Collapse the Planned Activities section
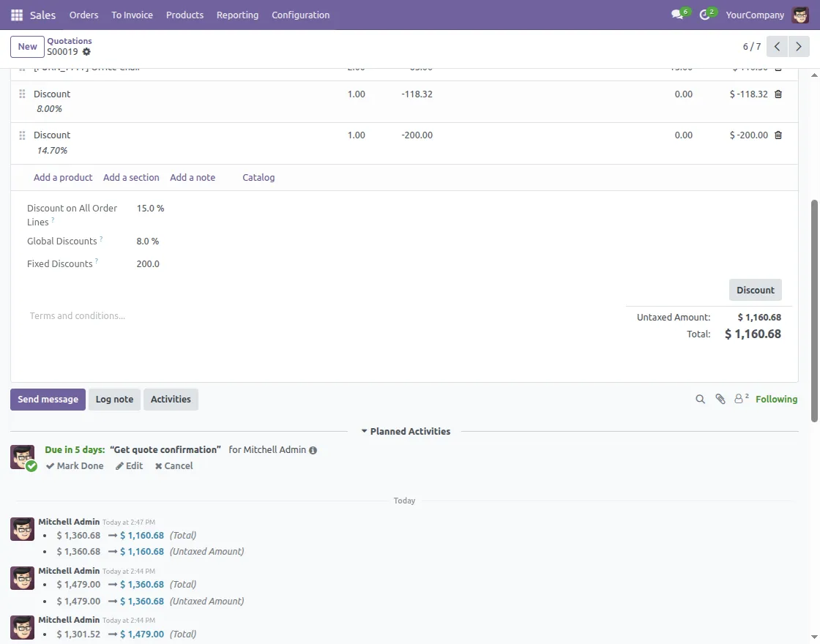 click(405, 432)
